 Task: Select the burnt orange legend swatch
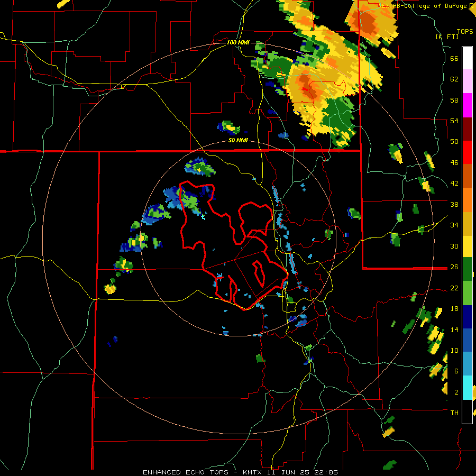click(x=467, y=176)
